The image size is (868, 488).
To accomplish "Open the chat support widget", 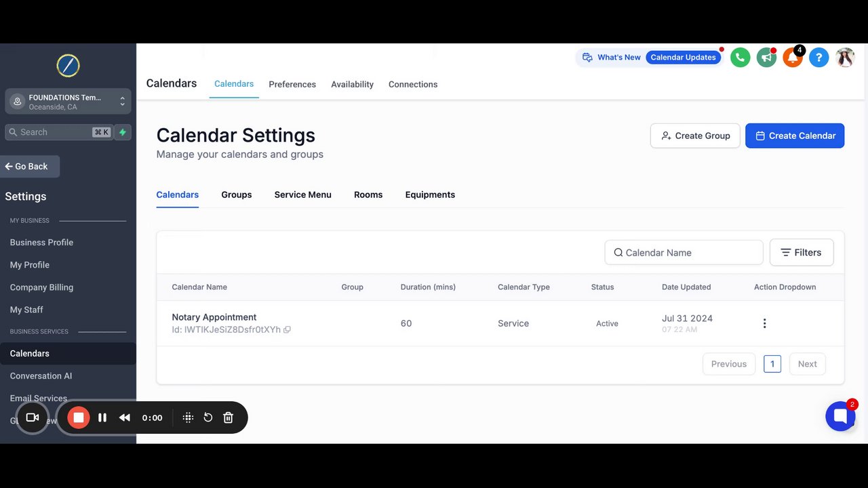I will (x=840, y=415).
